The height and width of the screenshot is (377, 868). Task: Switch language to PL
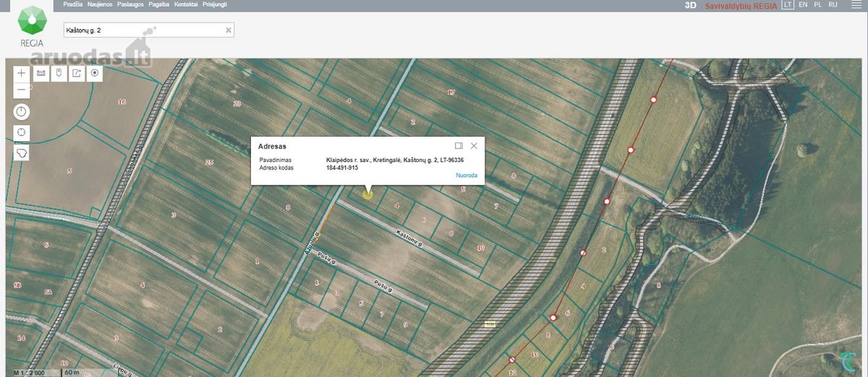pos(818,4)
